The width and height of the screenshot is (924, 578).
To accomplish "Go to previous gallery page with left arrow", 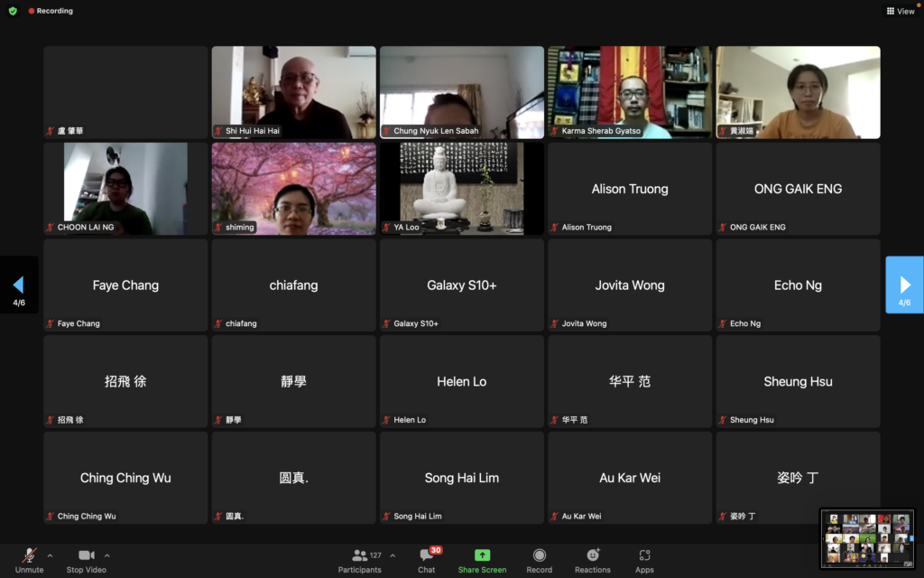I will (18, 285).
